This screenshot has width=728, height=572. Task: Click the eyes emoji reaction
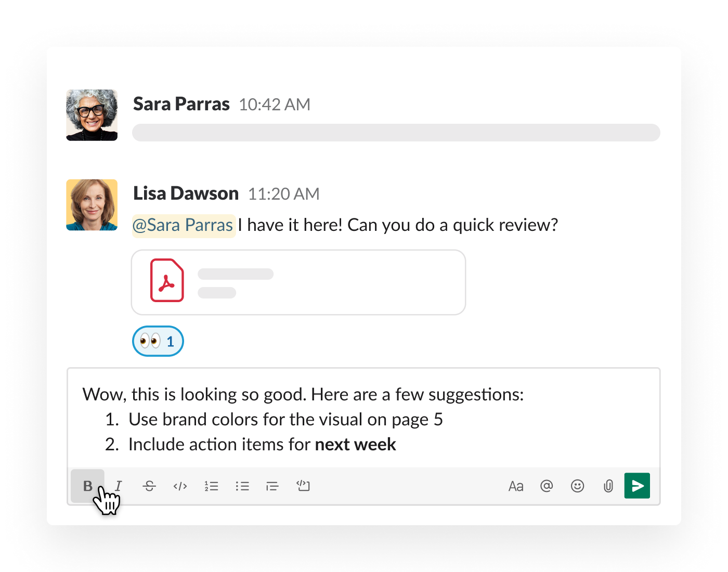(x=158, y=341)
